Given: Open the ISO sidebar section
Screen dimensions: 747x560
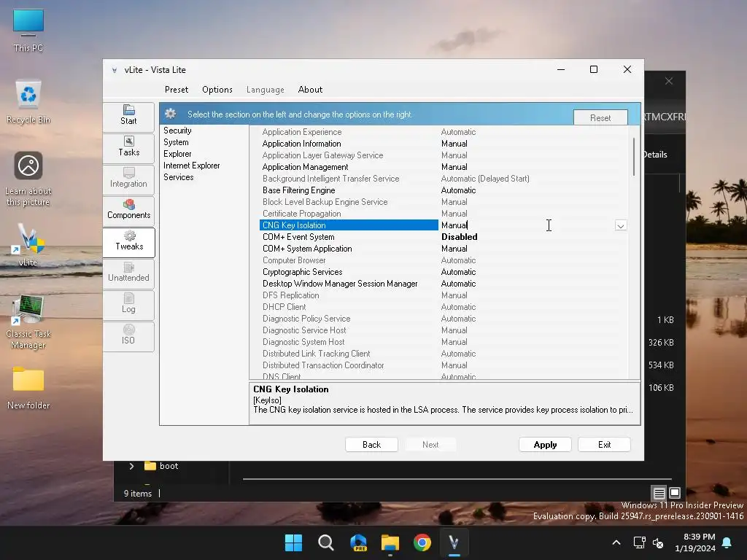Looking at the screenshot, I should pos(128,335).
